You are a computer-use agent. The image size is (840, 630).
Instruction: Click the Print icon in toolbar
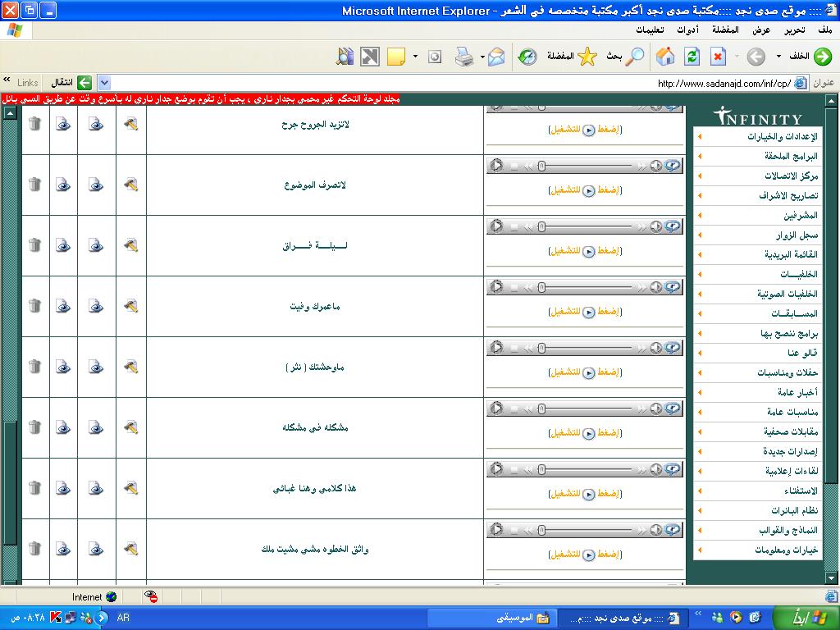[x=463, y=57]
